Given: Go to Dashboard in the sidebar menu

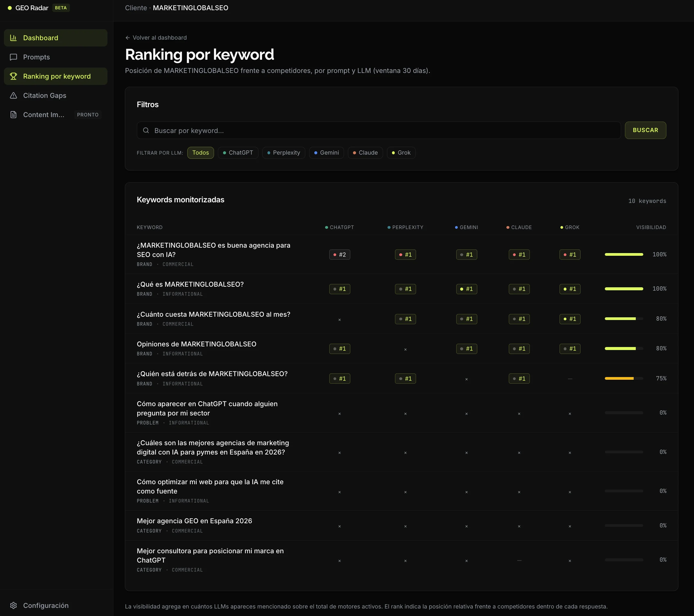Looking at the screenshot, I should pyautogui.click(x=41, y=38).
